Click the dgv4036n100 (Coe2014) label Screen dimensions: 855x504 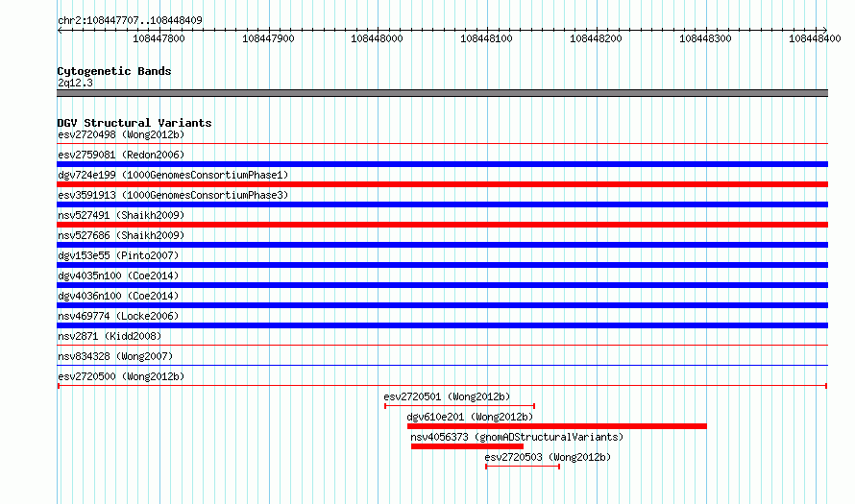pos(118,296)
